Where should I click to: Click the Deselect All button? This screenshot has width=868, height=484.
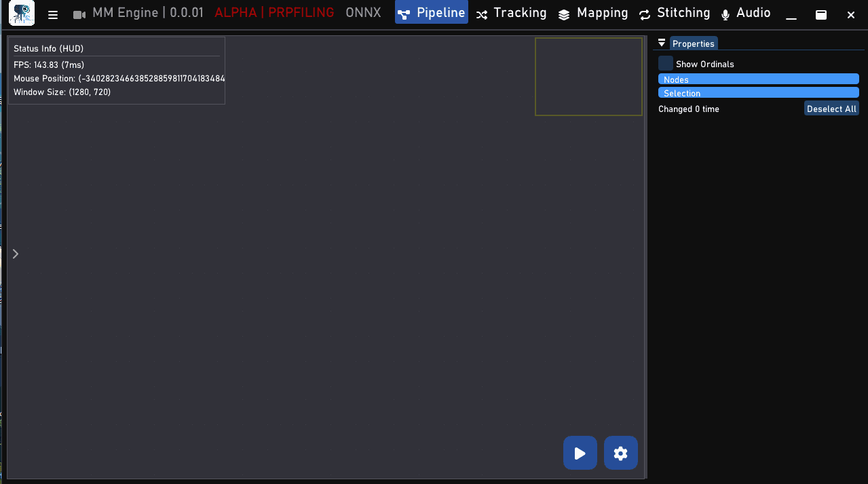[831, 108]
